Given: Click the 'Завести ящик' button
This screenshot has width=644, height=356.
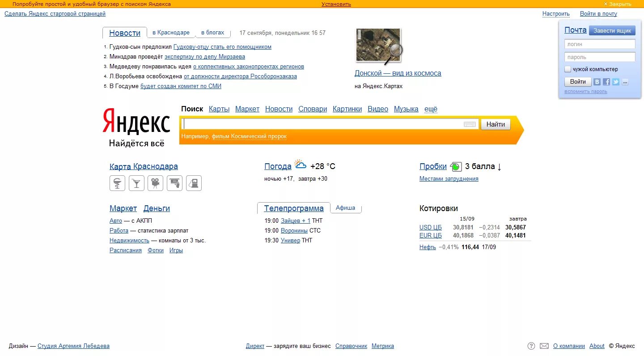Looking at the screenshot, I should (x=612, y=30).
